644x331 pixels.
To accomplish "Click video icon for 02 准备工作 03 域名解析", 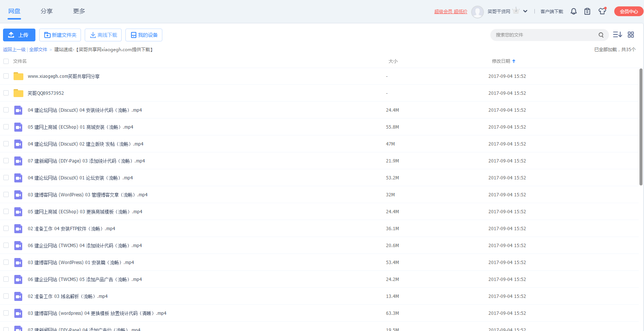I will point(18,296).
